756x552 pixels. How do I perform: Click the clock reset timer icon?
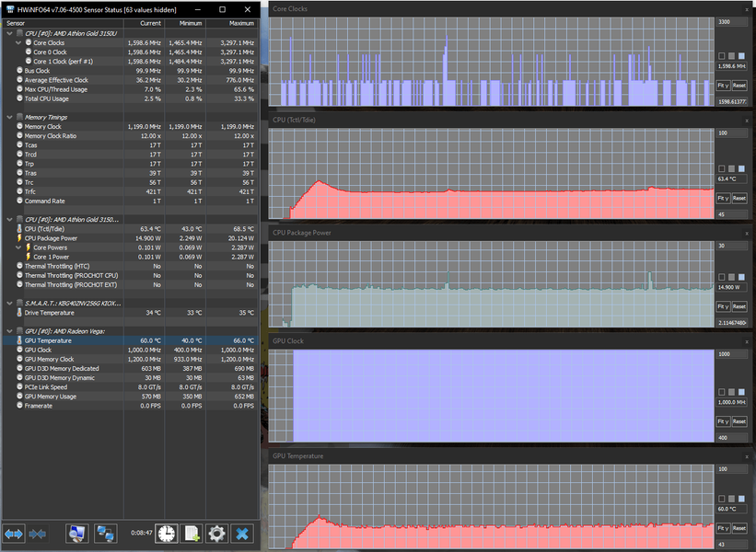click(x=167, y=534)
